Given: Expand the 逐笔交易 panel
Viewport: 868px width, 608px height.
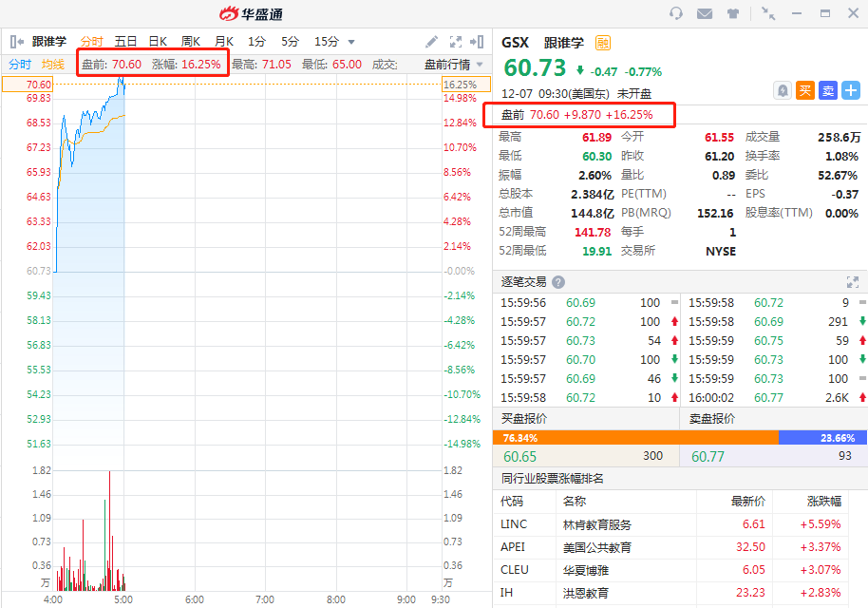Looking at the screenshot, I should [852, 282].
